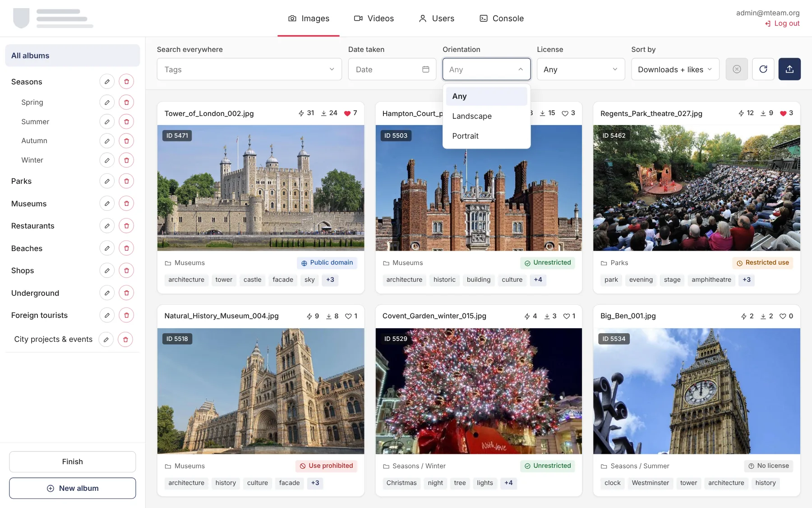Choose Landscape orientation option
This screenshot has height=508, width=812.
click(486, 116)
